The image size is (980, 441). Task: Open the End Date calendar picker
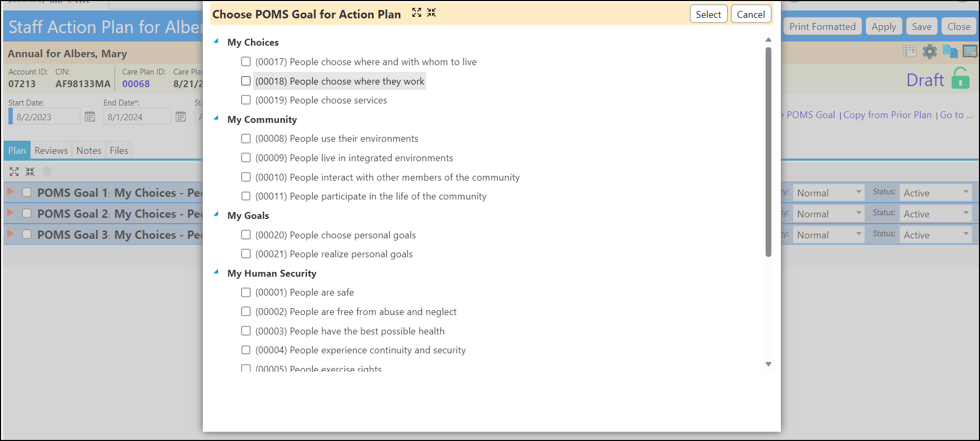181,117
